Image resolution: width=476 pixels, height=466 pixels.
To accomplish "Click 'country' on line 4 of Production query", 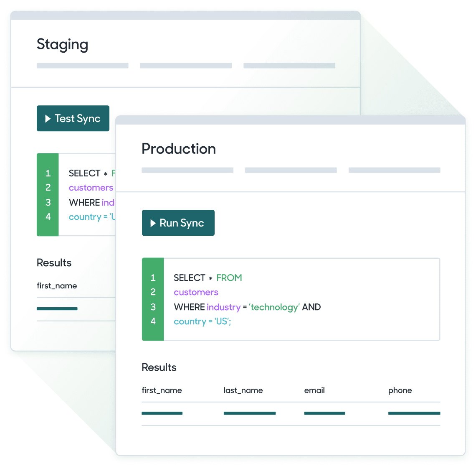I will (190, 322).
